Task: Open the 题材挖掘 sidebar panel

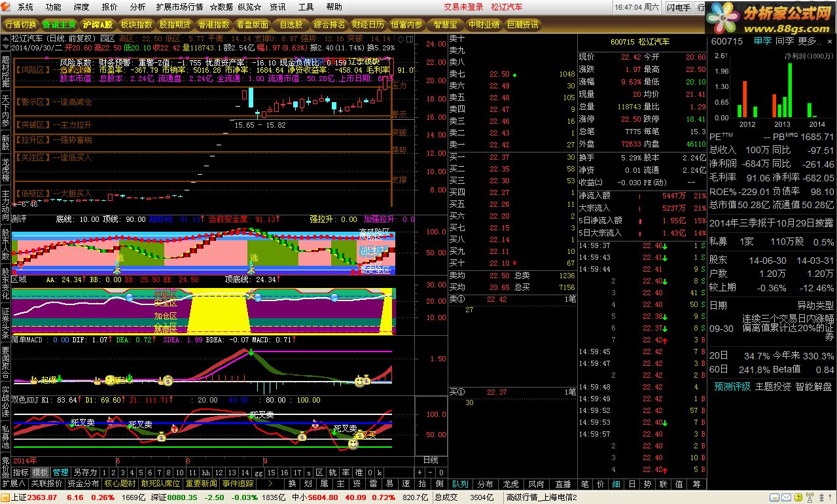Action: coord(5,71)
